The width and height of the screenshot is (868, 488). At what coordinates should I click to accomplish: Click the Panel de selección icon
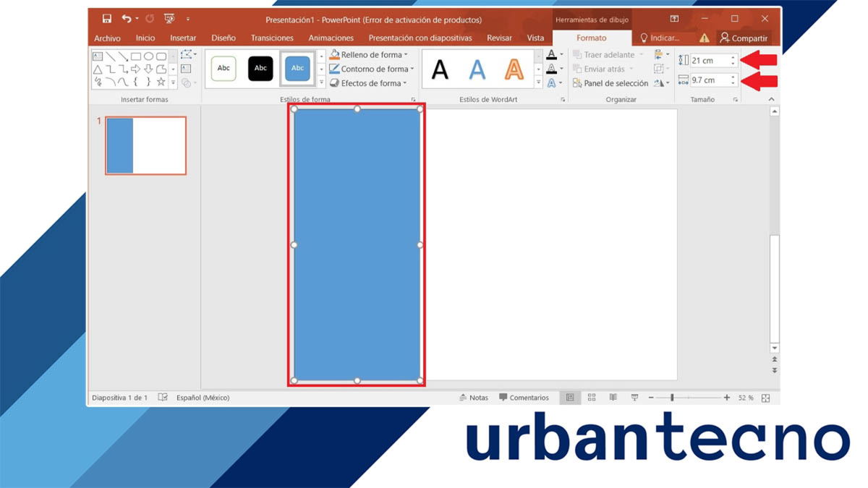[x=576, y=83]
